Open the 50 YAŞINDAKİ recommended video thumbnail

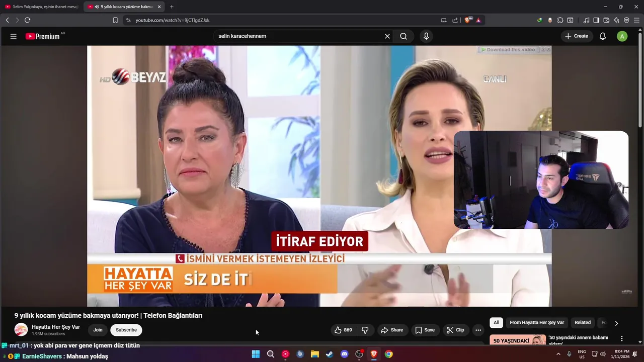(x=518, y=340)
